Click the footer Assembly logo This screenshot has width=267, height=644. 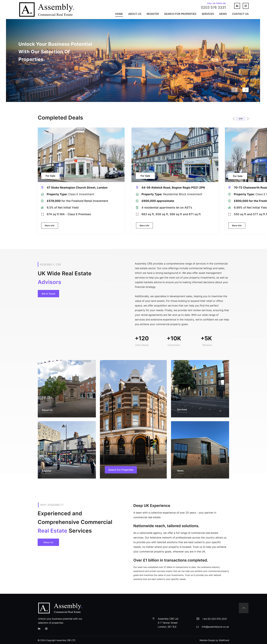click(x=60, y=608)
